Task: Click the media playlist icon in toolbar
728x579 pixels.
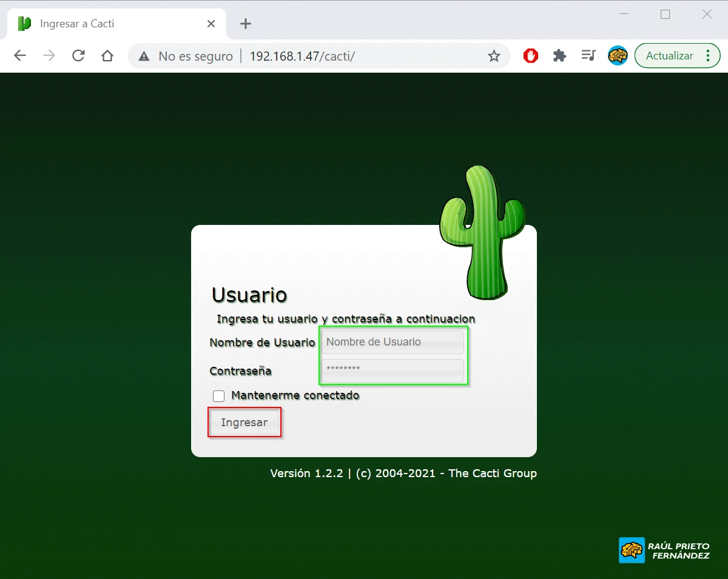Action: pos(588,55)
